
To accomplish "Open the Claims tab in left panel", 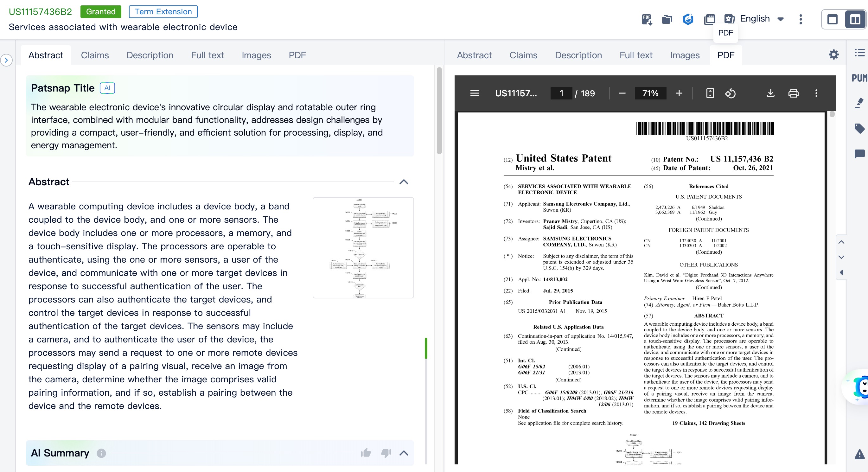I will [x=95, y=55].
